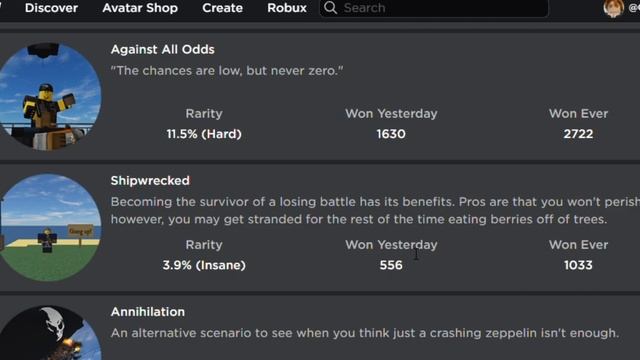This screenshot has height=360, width=640.
Task: Open the Shipwrecked badge image
Action: tap(49, 228)
